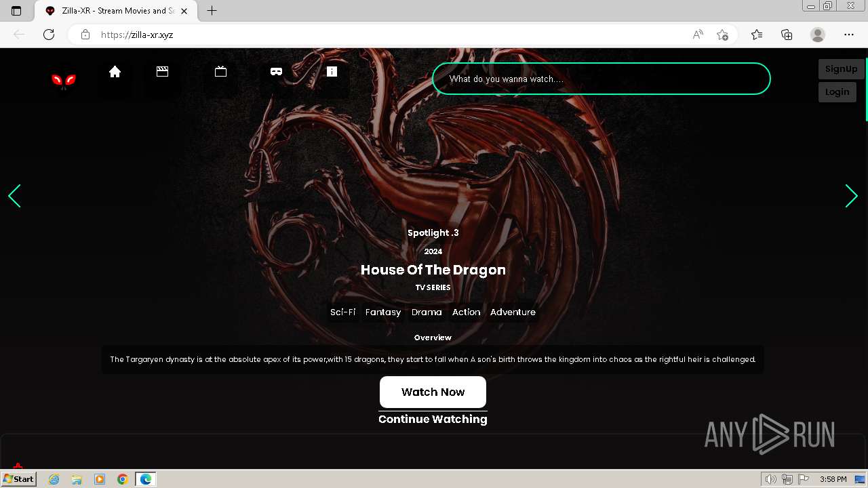868x488 pixels.
Task: Close the Zilla-XR tab
Action: pyautogui.click(x=184, y=11)
